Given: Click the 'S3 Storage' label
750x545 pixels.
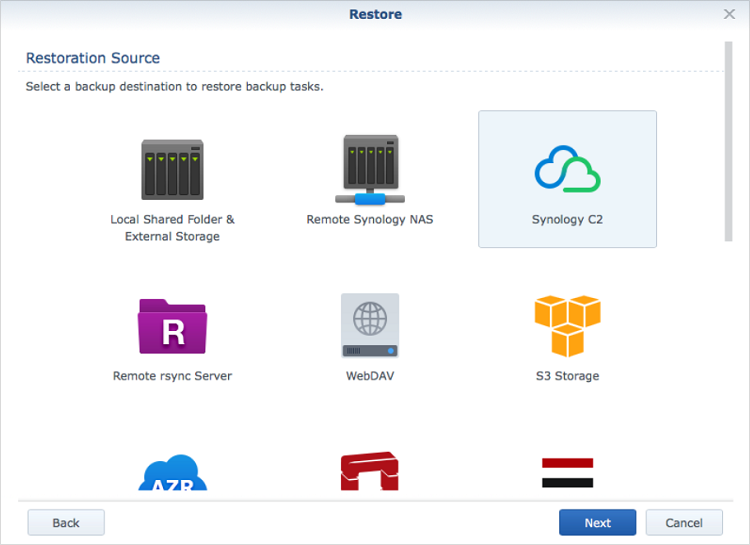Looking at the screenshot, I should tap(567, 376).
